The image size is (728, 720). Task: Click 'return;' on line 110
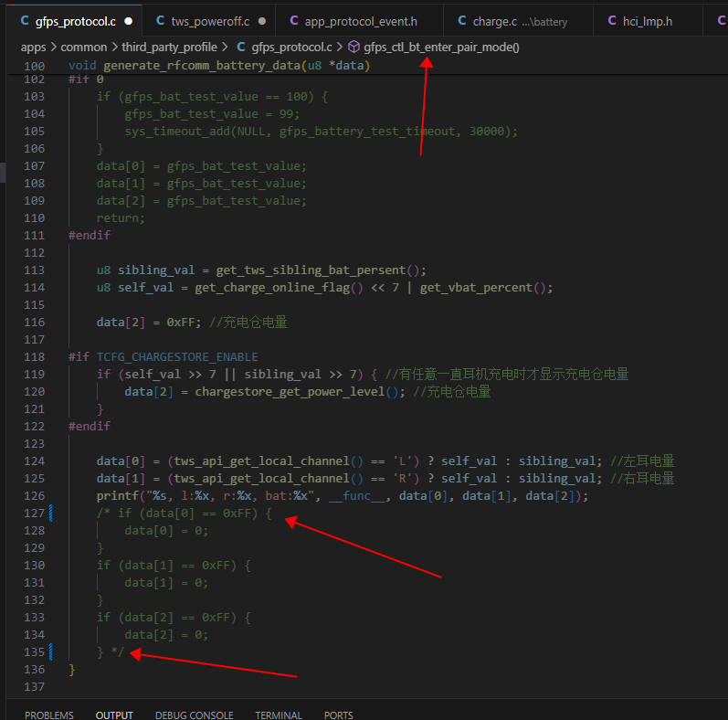121,218
